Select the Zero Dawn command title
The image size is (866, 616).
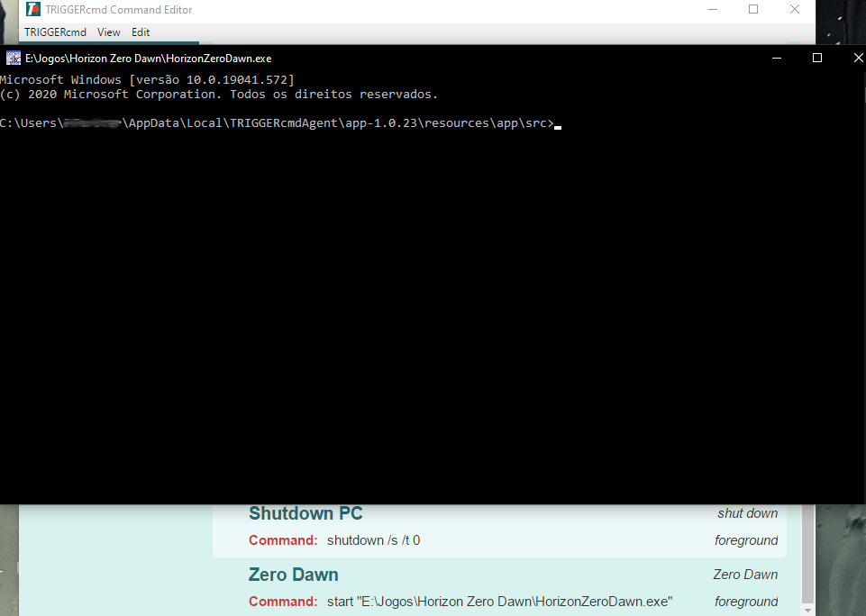coord(293,575)
